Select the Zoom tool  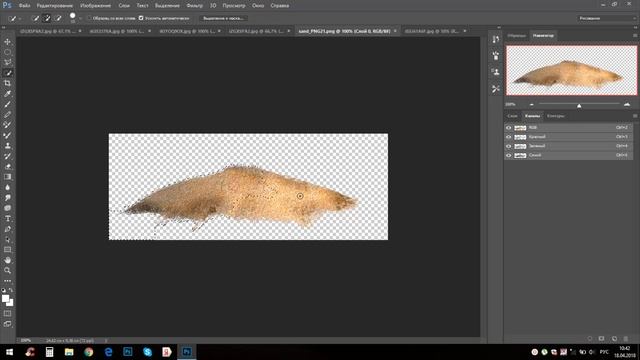[x=7, y=270]
